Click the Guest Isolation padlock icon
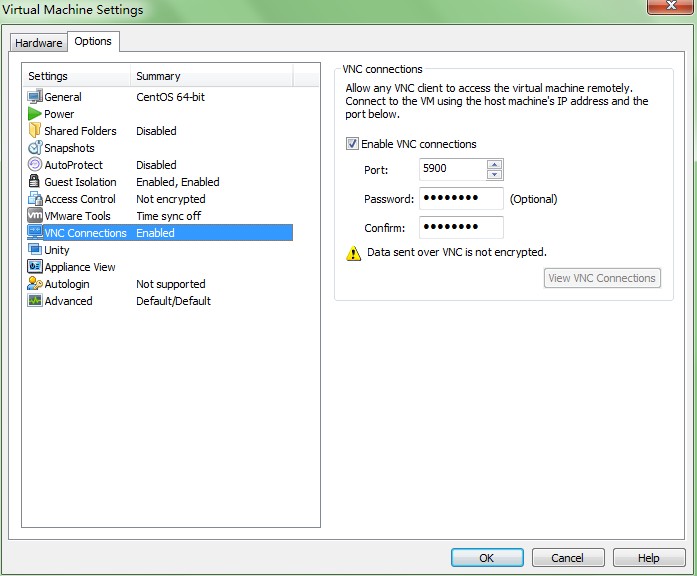The height and width of the screenshot is (576, 697). tap(34, 181)
